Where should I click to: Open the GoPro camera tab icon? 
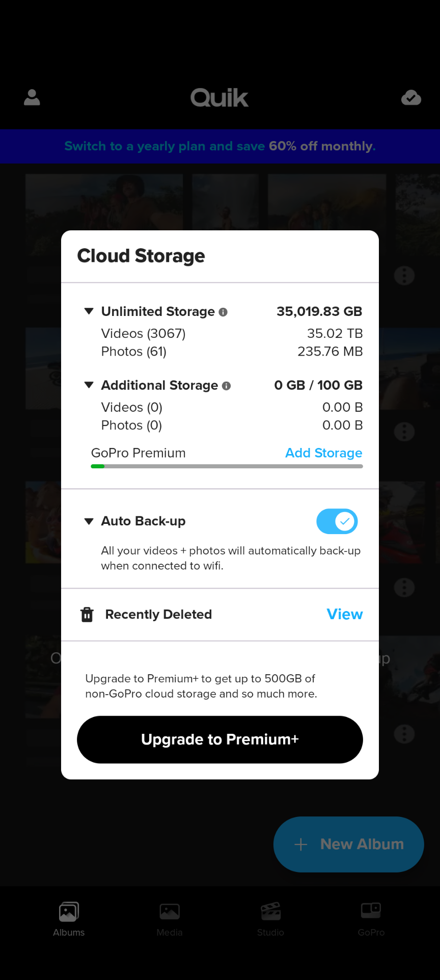coord(371,910)
